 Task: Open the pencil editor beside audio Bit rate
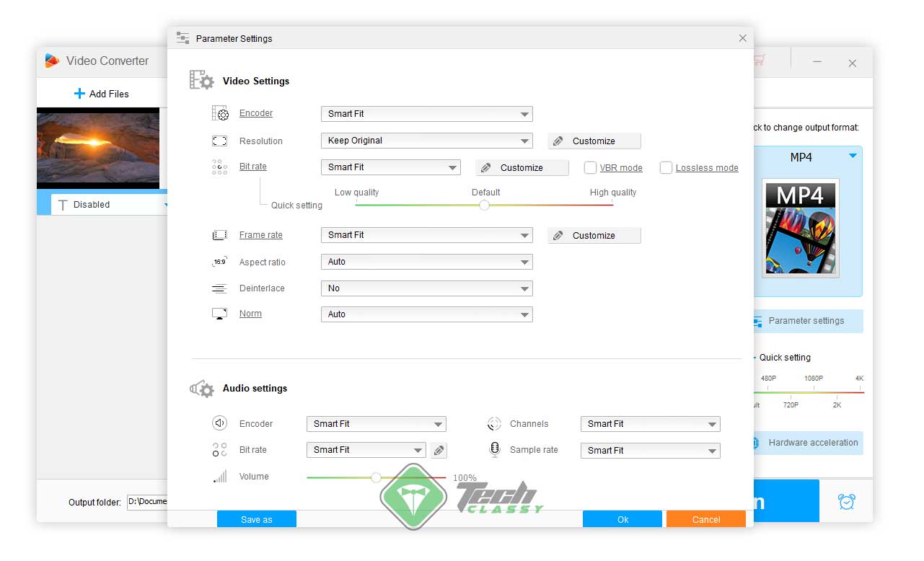point(439,449)
